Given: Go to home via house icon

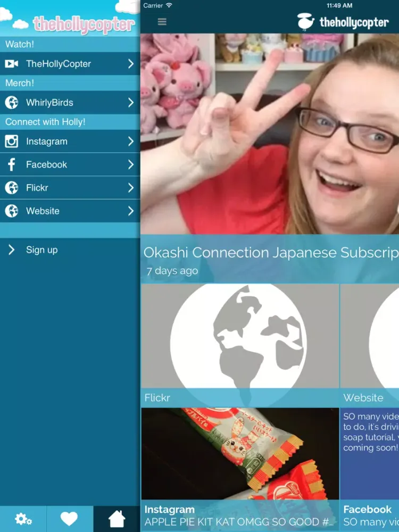Looking at the screenshot, I should (x=117, y=519).
